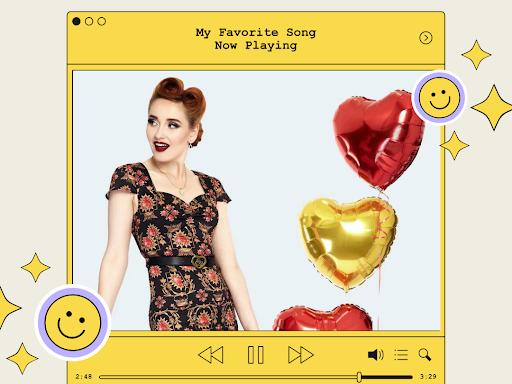The image size is (512, 384).
Task: Click the second hollow window dot
Action: 89,21
